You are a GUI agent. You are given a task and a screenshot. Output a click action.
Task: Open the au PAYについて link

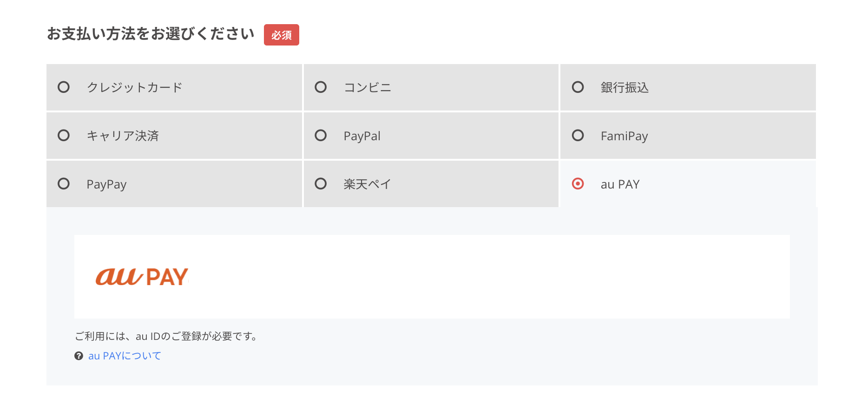click(x=125, y=356)
